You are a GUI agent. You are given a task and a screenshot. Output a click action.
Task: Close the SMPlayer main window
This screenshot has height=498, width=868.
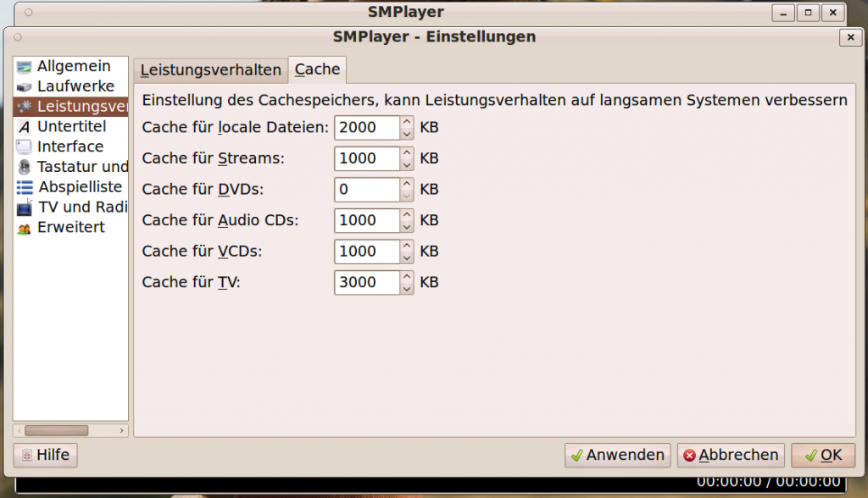coord(832,13)
